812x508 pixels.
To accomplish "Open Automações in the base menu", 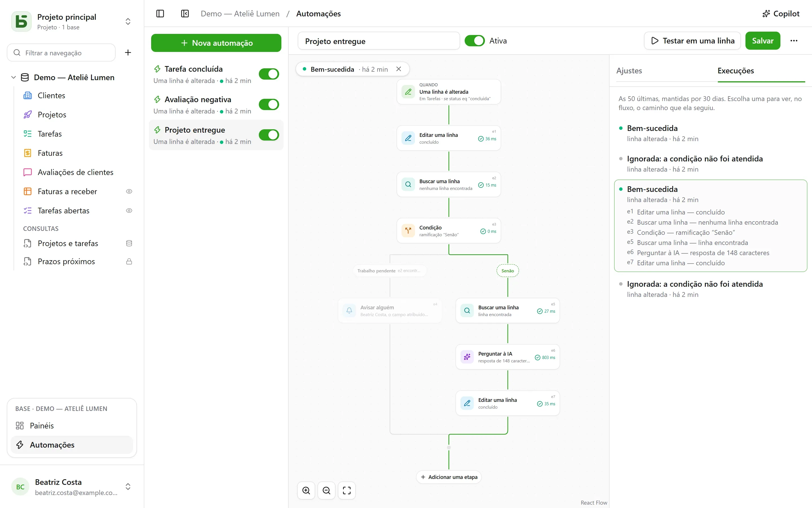I will (72, 445).
